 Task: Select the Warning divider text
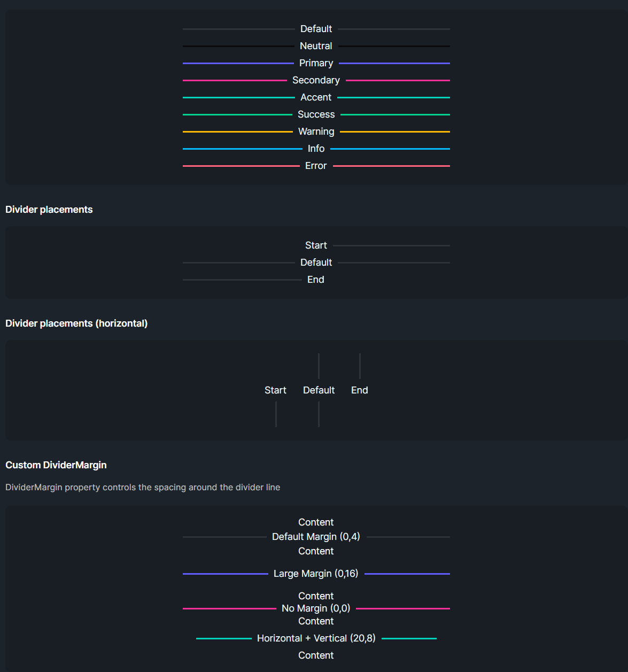316,132
